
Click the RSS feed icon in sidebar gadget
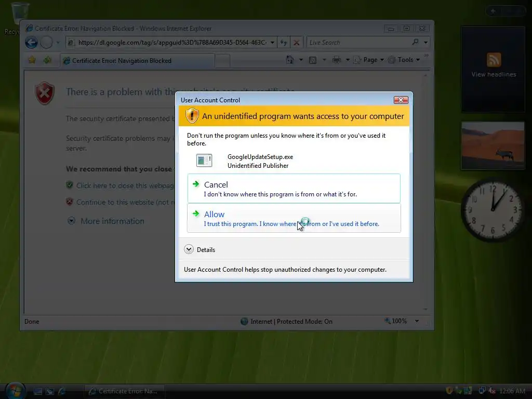click(494, 60)
